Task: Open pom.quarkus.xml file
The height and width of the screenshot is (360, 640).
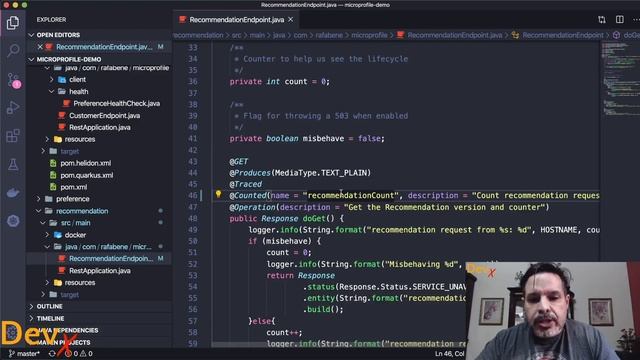Action: [x=87, y=175]
